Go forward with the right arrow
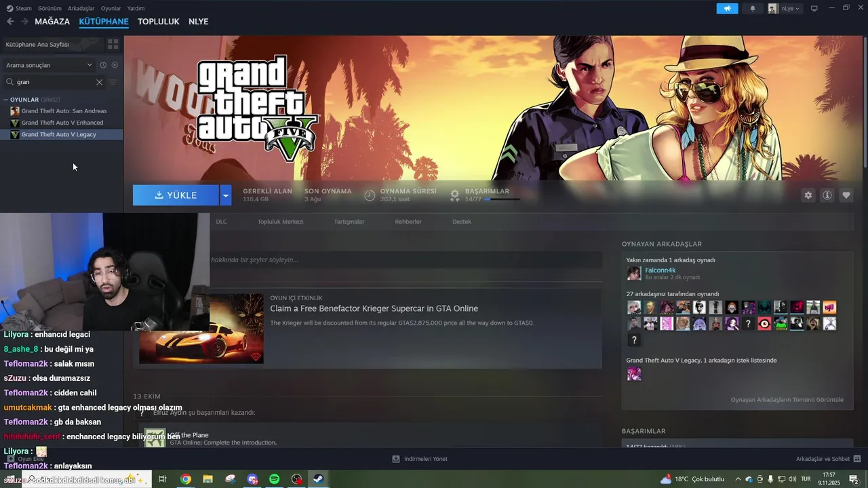Screen dimensions: 868x488 click(24, 22)
